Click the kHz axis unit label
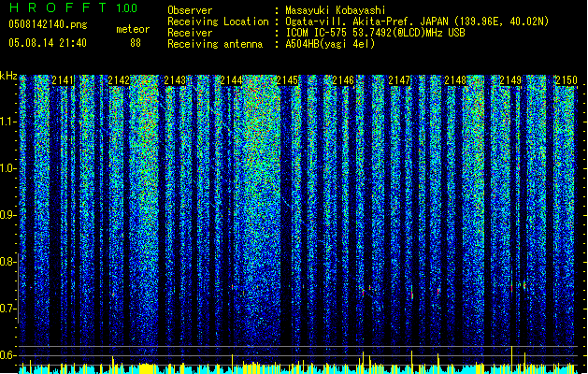588x374 pixels. pos(8,76)
